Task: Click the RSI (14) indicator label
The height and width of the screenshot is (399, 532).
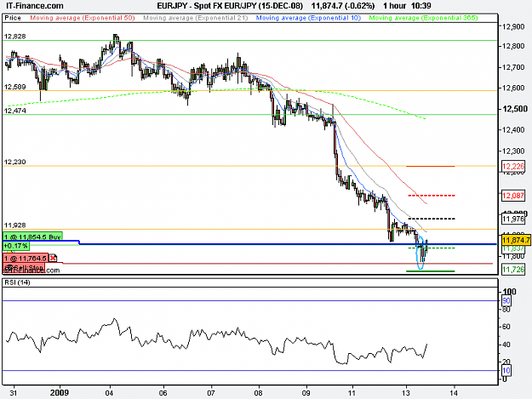Action: pyautogui.click(x=17, y=282)
